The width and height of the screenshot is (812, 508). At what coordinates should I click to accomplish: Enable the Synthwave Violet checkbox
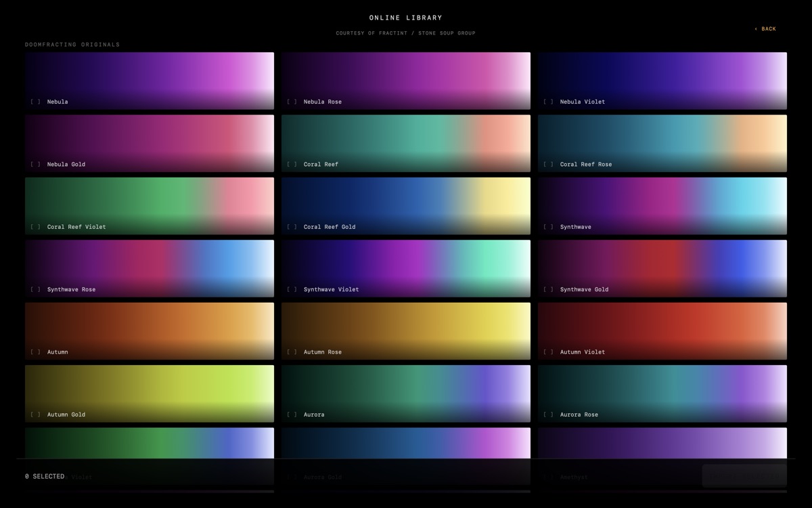(x=292, y=290)
